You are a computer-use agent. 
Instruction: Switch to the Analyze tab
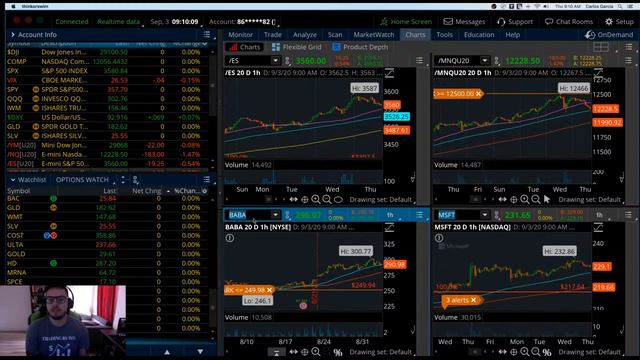(305, 35)
